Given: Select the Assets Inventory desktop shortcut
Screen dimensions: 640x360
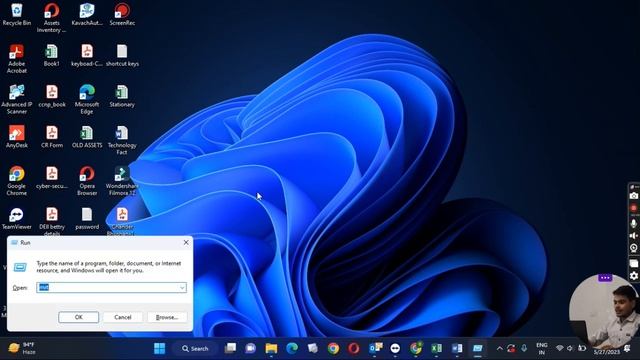Looking at the screenshot, I should (x=51, y=18).
